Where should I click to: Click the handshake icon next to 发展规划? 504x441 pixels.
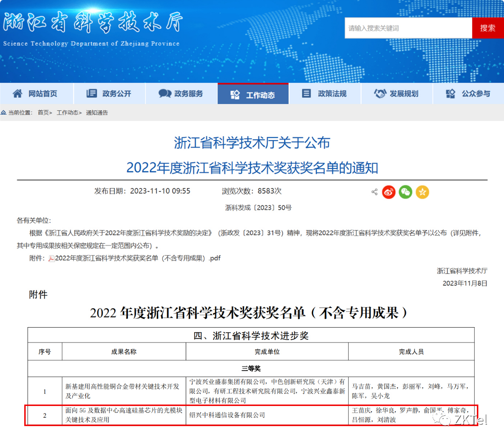(x=380, y=94)
